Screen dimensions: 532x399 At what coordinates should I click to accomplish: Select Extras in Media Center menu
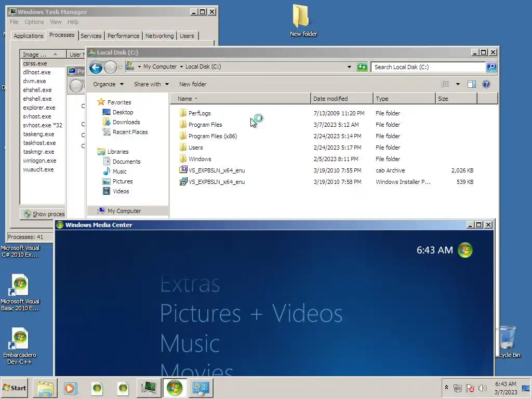point(190,284)
